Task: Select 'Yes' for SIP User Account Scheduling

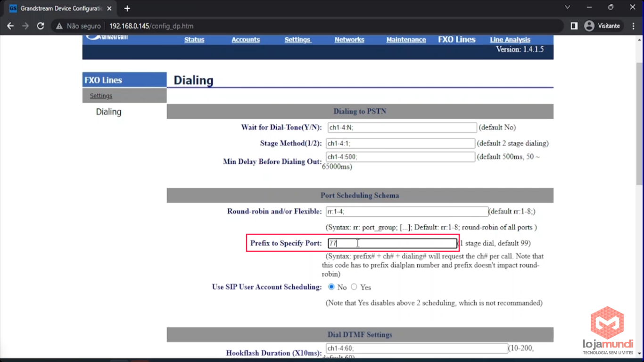Action: pos(354,287)
